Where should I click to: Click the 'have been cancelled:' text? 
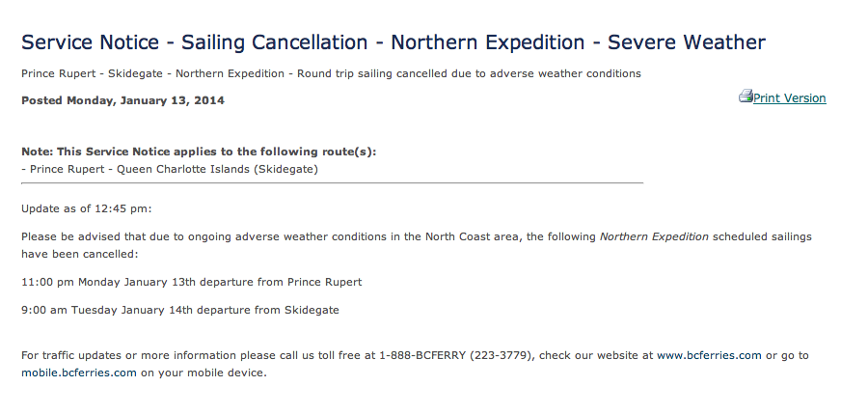point(80,254)
